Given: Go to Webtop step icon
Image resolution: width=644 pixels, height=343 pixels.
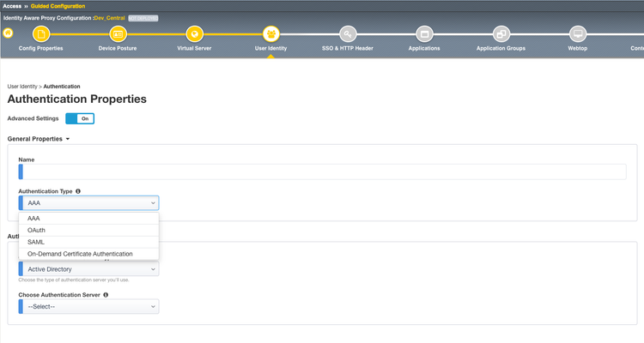Looking at the screenshot, I should click(x=578, y=34).
